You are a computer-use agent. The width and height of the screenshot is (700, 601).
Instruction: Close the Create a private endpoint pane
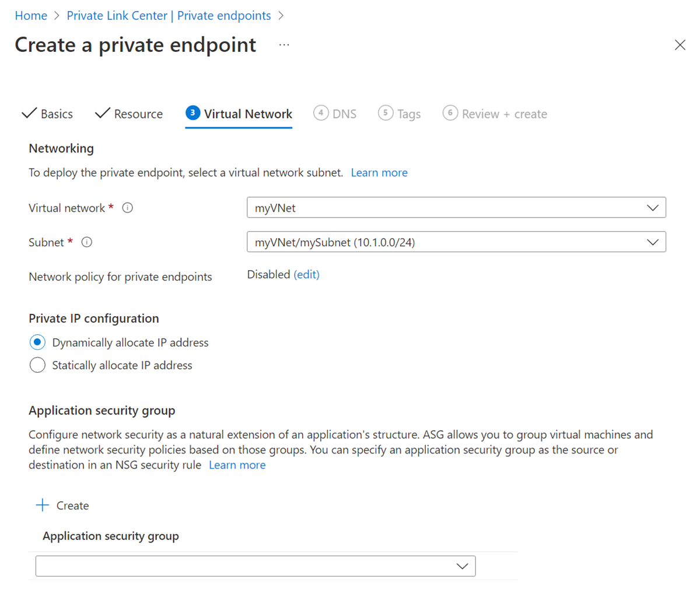click(x=680, y=45)
